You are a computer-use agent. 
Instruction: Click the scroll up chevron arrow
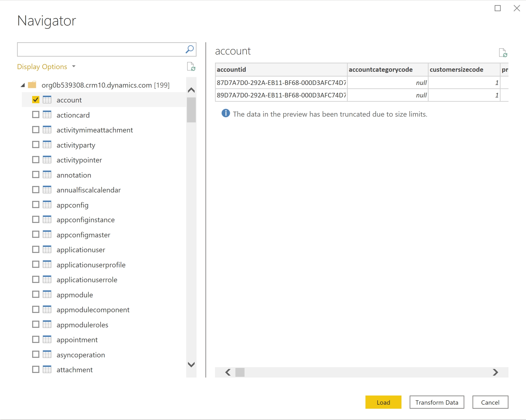[191, 90]
